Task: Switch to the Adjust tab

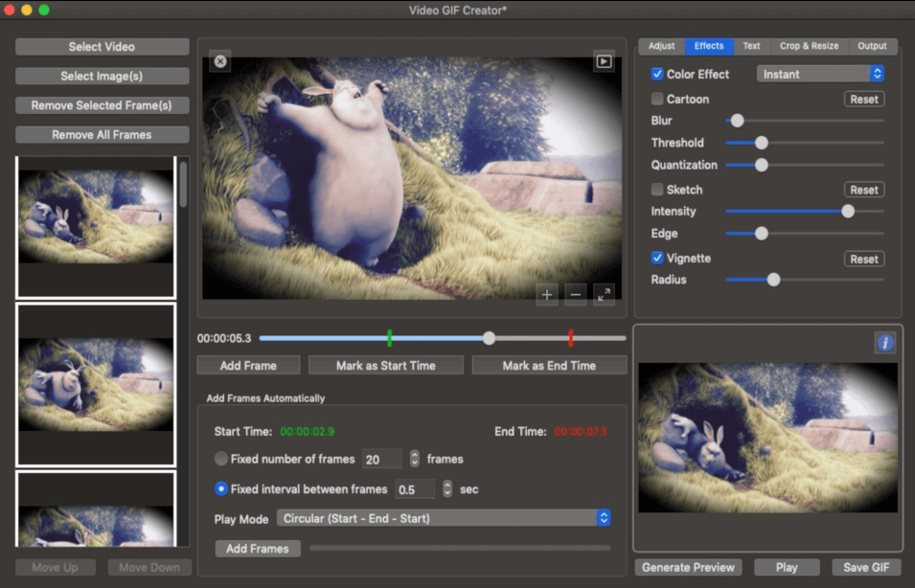Action: pos(661,46)
